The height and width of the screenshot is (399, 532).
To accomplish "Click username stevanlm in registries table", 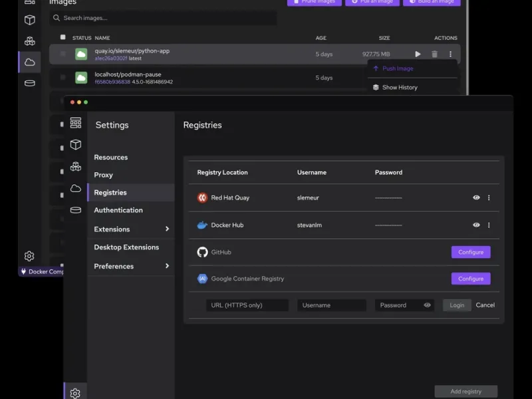I will click(309, 225).
